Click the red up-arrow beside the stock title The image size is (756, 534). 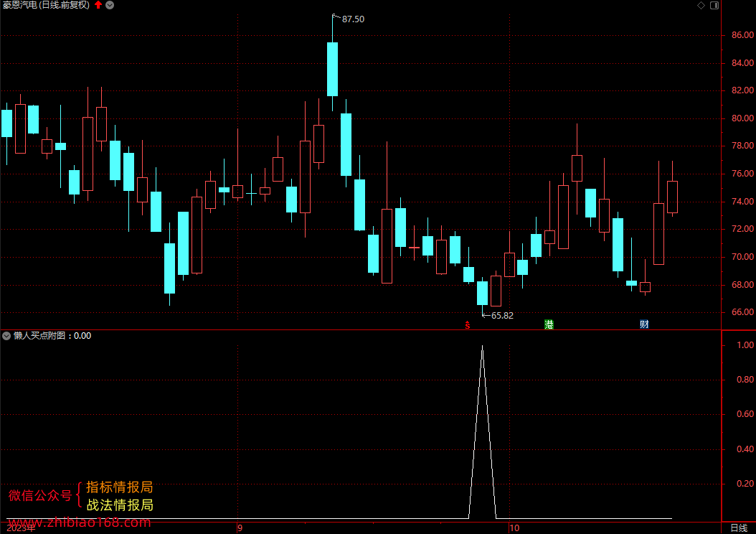point(98,5)
